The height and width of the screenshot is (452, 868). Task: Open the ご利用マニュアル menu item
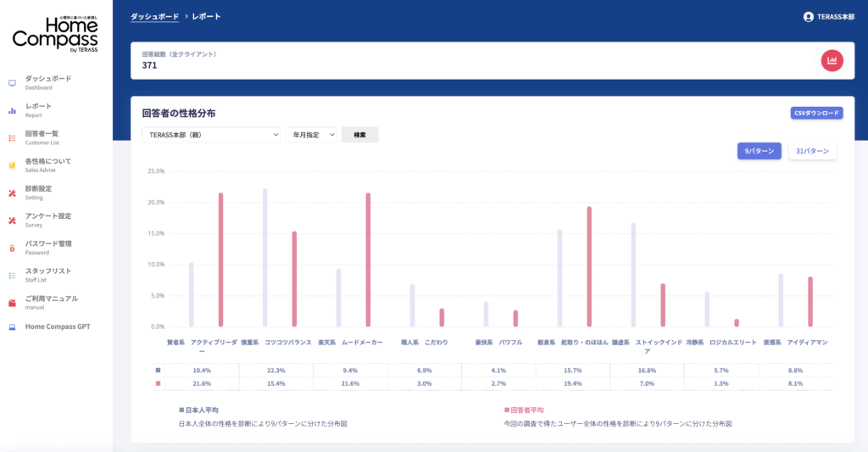(x=51, y=299)
